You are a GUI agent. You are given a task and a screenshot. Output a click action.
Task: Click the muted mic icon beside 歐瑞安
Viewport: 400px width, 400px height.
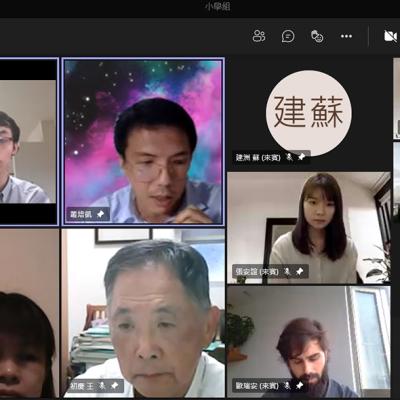click(x=287, y=386)
